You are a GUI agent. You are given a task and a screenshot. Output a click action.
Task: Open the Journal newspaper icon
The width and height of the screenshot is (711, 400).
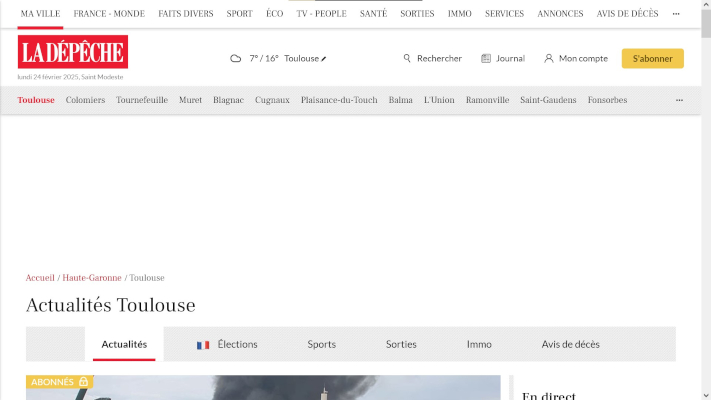[x=486, y=59]
